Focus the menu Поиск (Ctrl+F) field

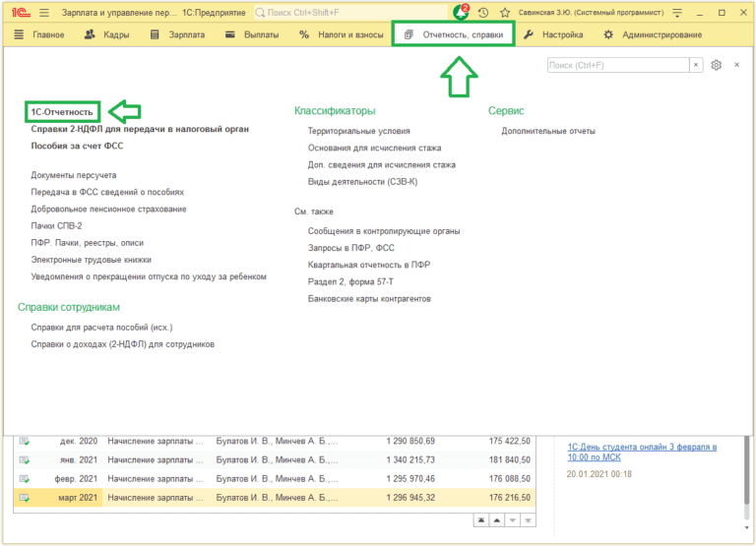pyautogui.click(x=618, y=65)
